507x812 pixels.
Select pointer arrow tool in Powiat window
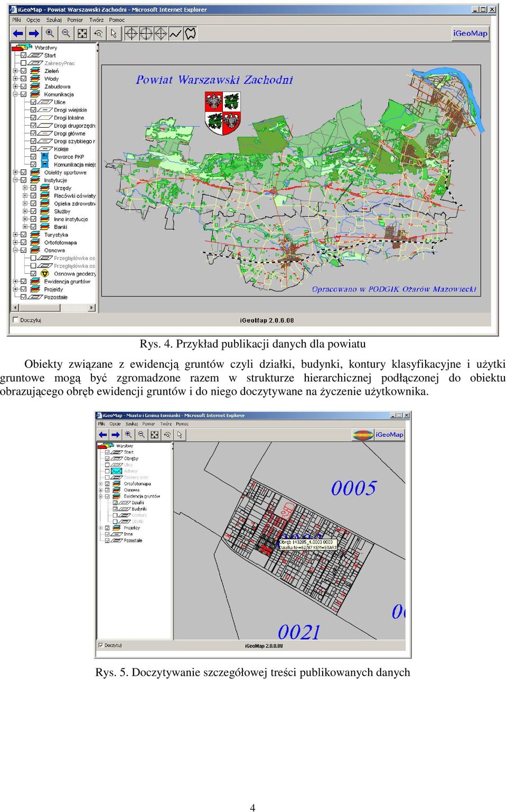pos(114,33)
